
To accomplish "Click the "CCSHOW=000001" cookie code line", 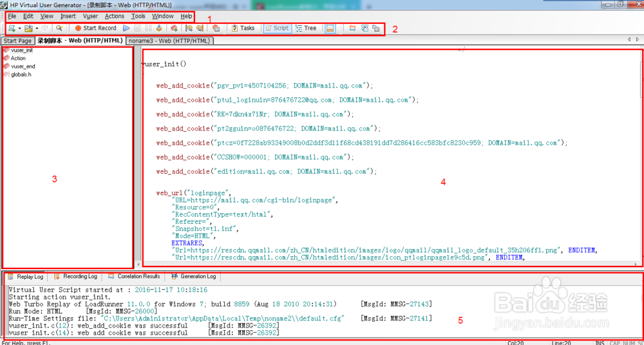I will click(x=254, y=157).
